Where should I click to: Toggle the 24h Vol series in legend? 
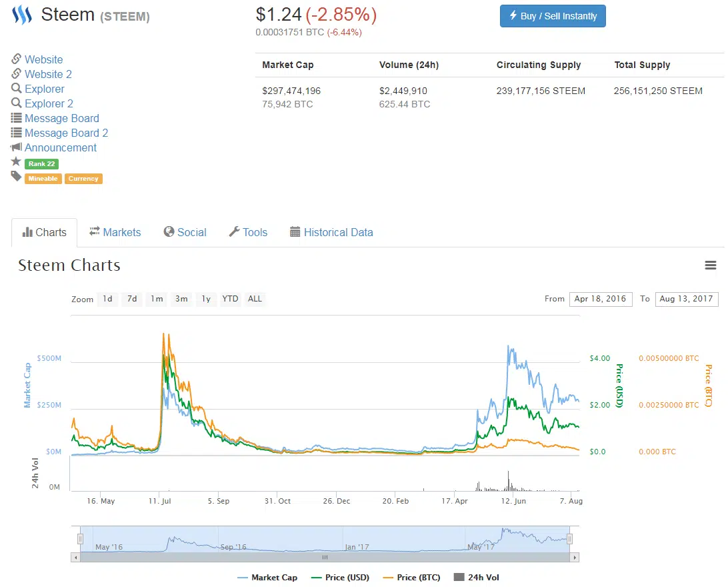[477, 577]
